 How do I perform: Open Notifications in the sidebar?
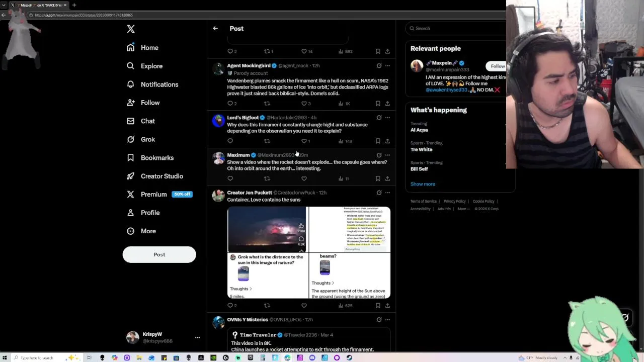pos(152,84)
